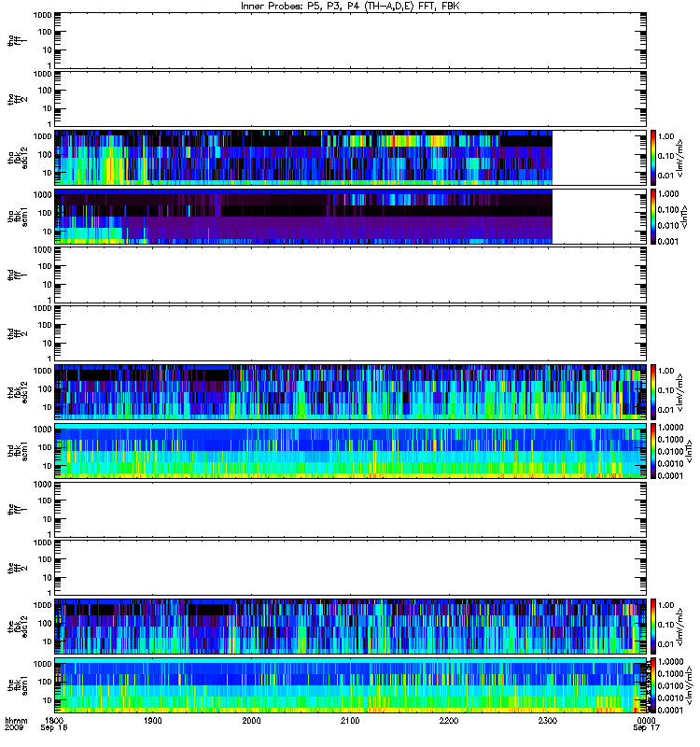Click the '1900' time axis label

point(153,720)
